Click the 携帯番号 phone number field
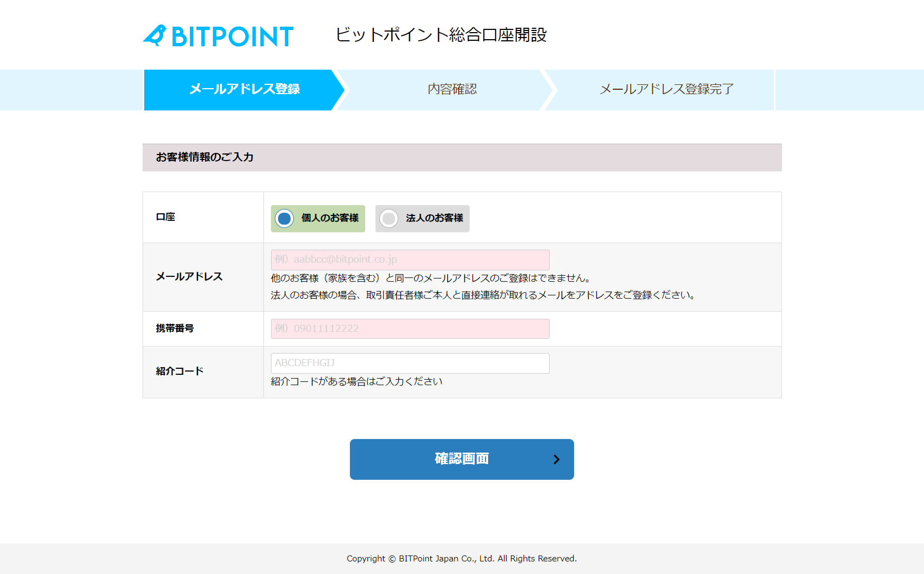The image size is (924, 574). [x=409, y=329]
